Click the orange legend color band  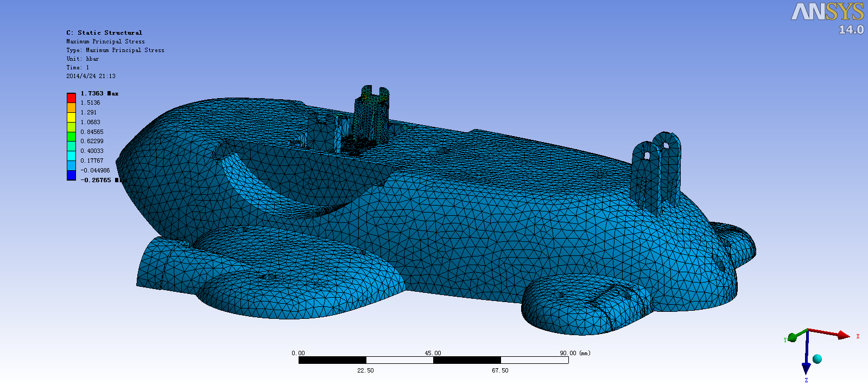point(71,107)
